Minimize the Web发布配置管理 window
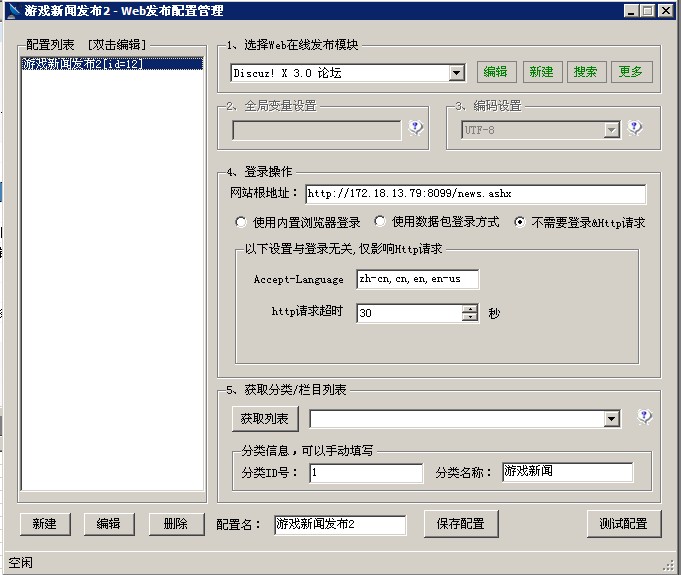The width and height of the screenshot is (681, 575). pyautogui.click(x=631, y=10)
